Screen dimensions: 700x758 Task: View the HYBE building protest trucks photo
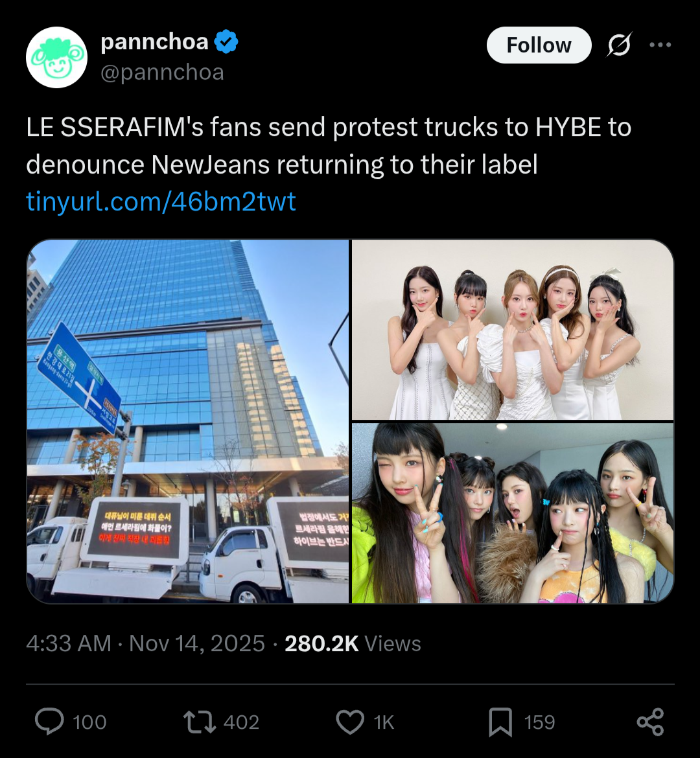188,421
